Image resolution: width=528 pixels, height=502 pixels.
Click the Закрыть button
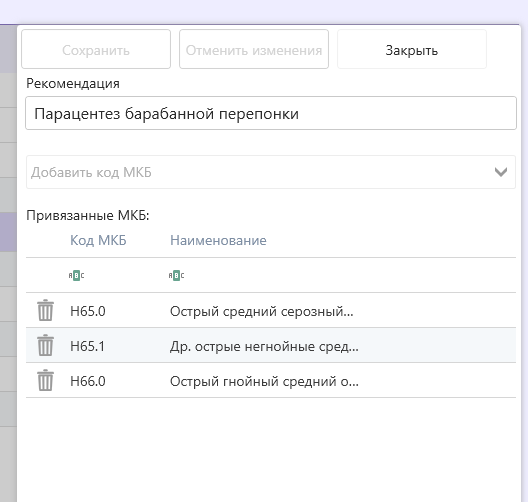[x=412, y=49]
